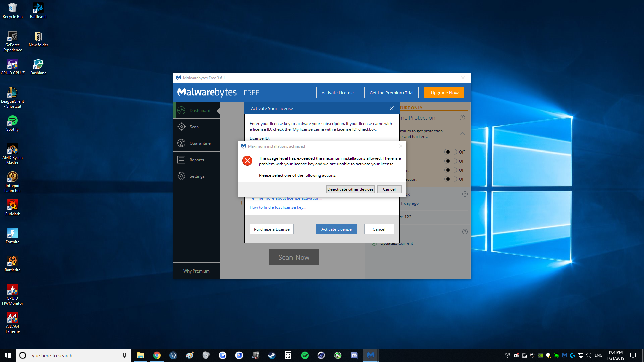Open Spotify from taskbar

[x=305, y=355]
